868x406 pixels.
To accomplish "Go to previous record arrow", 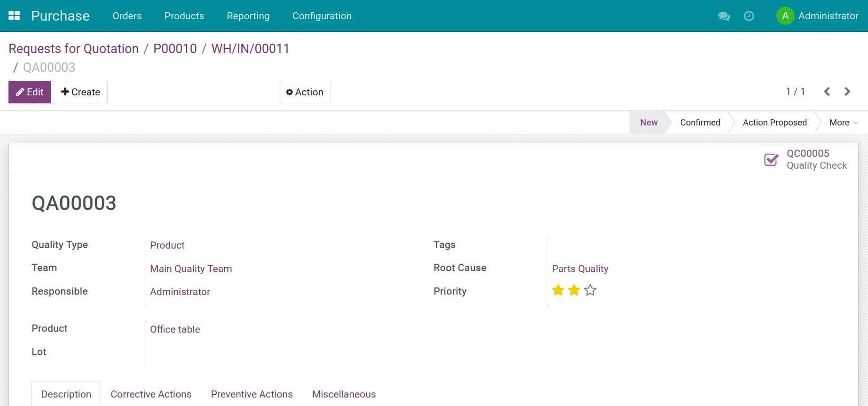I will [x=827, y=92].
